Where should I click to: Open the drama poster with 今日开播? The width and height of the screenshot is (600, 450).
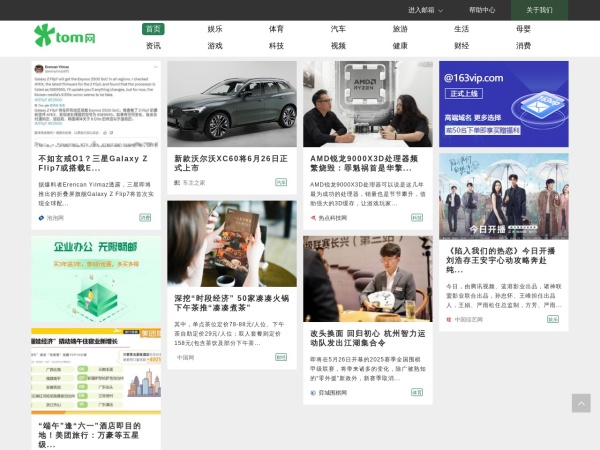[504, 196]
